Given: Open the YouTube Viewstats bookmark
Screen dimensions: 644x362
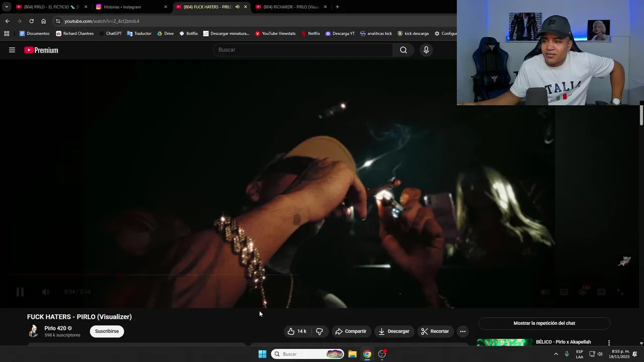Looking at the screenshot, I should (275, 34).
